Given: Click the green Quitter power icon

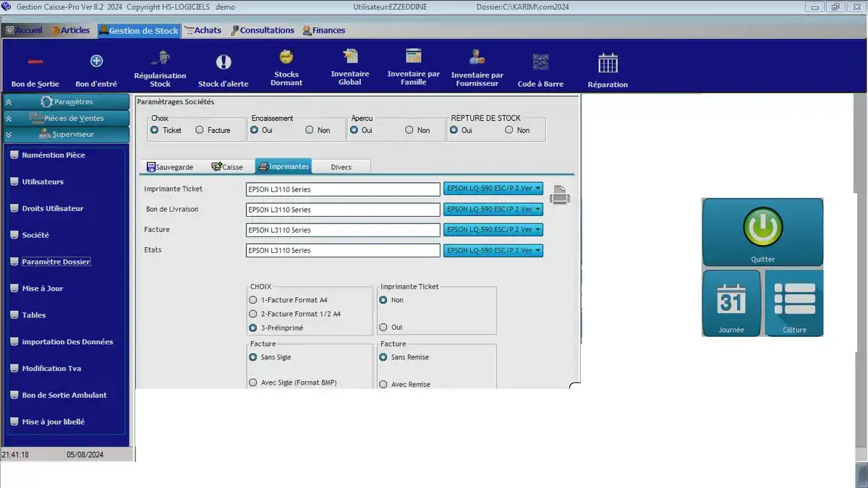Looking at the screenshot, I should (762, 228).
